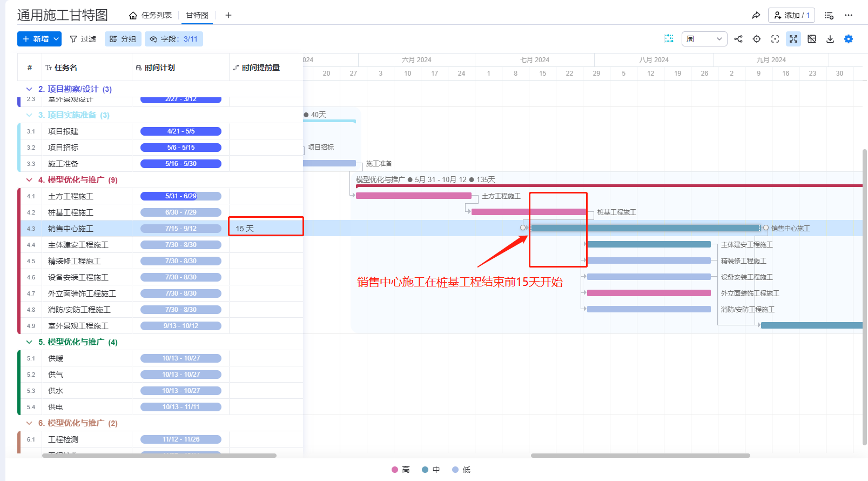Open the three-dot more options menu
The height and width of the screenshot is (481, 868).
(x=849, y=15)
